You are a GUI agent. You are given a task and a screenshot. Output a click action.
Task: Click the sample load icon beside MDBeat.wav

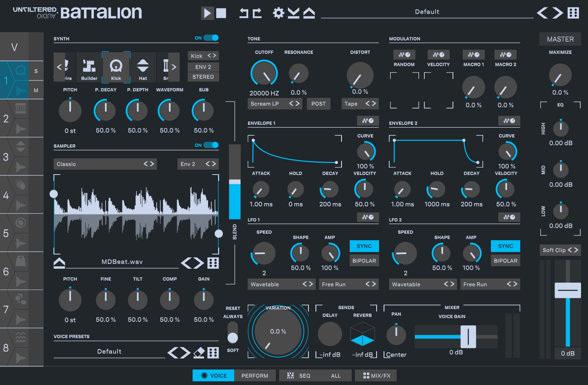59,263
